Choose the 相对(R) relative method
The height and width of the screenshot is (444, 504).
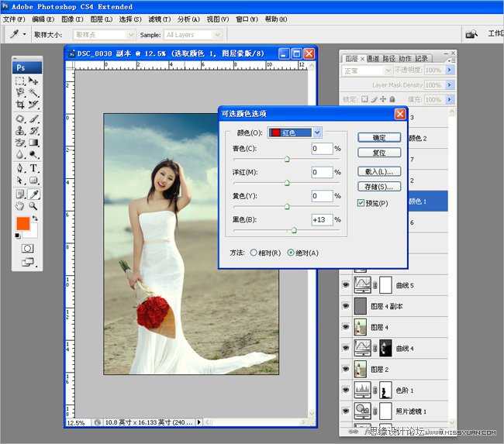pyautogui.click(x=254, y=253)
